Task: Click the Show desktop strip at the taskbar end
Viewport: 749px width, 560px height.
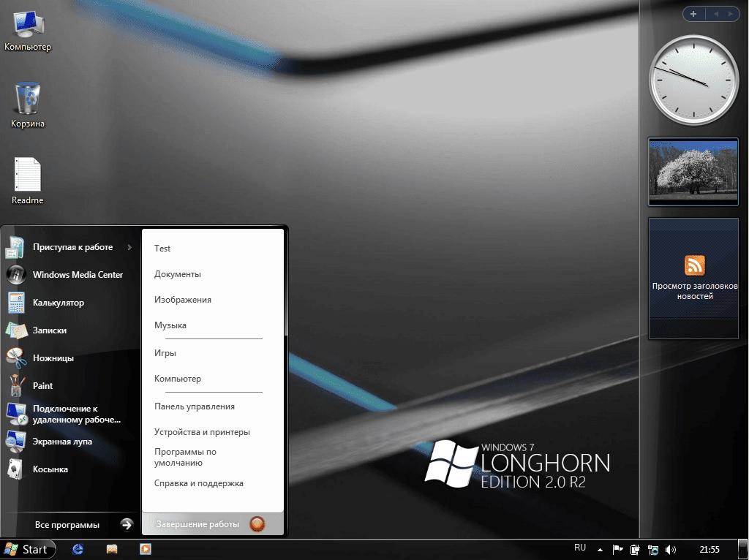Action: 743,550
